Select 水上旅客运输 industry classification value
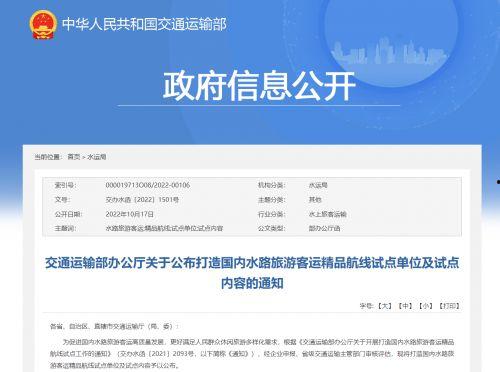The image size is (500, 372). click(328, 214)
